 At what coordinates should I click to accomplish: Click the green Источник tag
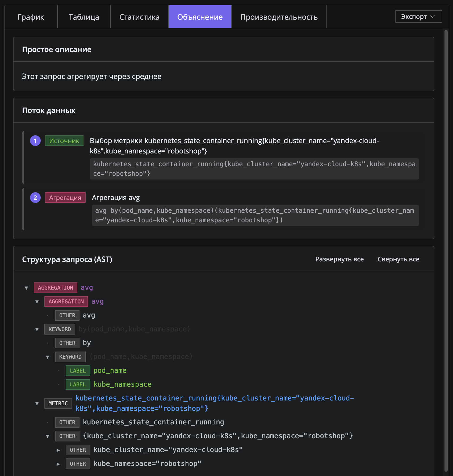[x=64, y=141]
